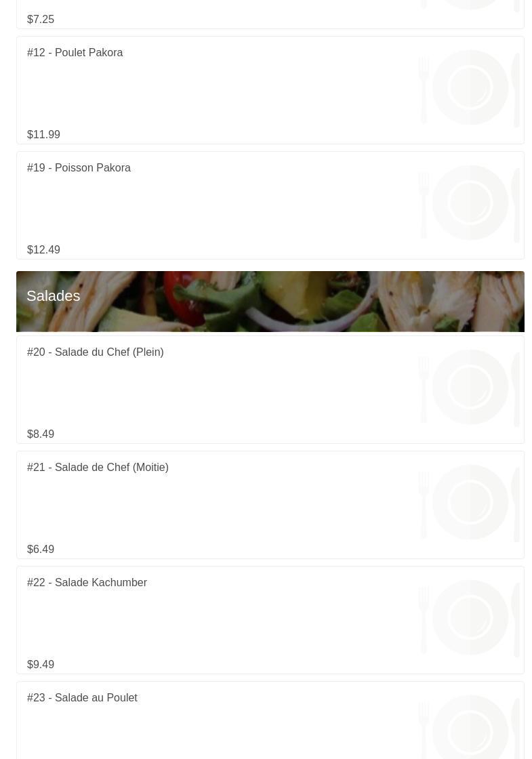The image size is (532, 759).
Task: Click plate icon for Salade du Chef (Plein)
Action: pos(470,387)
